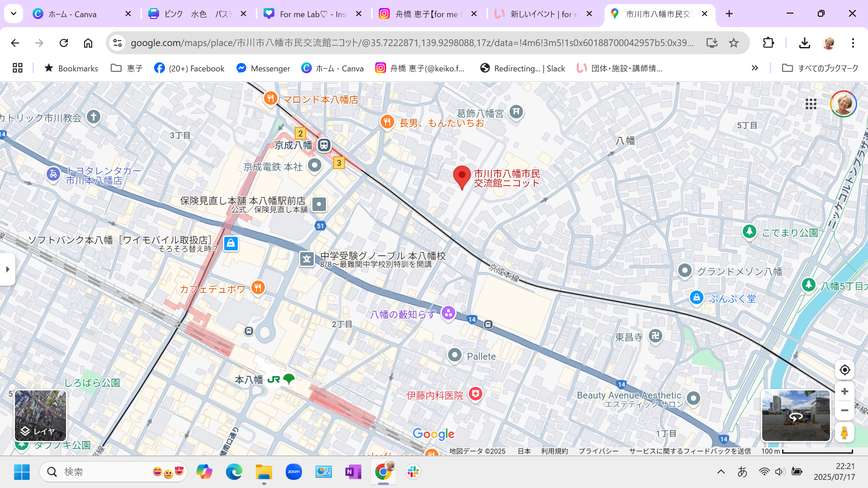This screenshot has width=868, height=488.
Task: Toggle Wi-Fi from the system tray
Action: click(x=764, y=472)
